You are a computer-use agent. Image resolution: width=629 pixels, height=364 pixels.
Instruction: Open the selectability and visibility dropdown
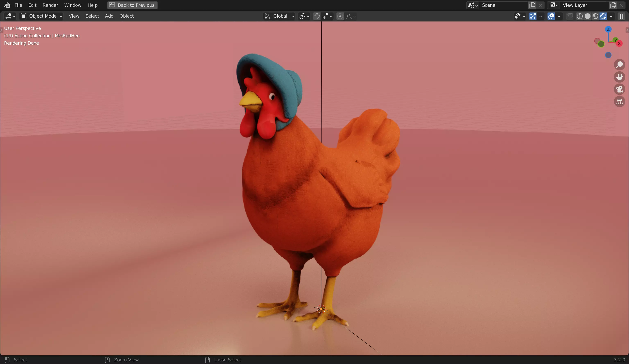(520, 16)
